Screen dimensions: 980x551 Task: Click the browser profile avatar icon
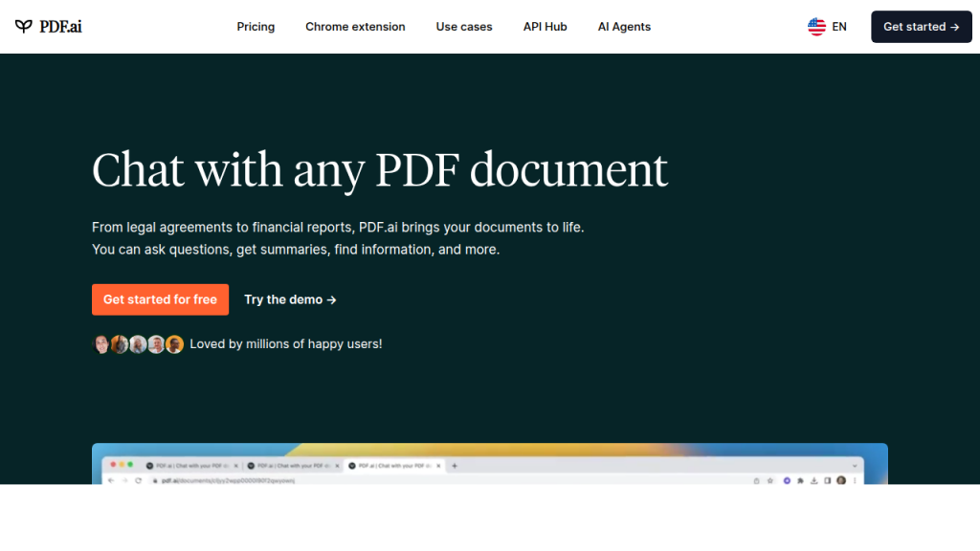[841, 481]
